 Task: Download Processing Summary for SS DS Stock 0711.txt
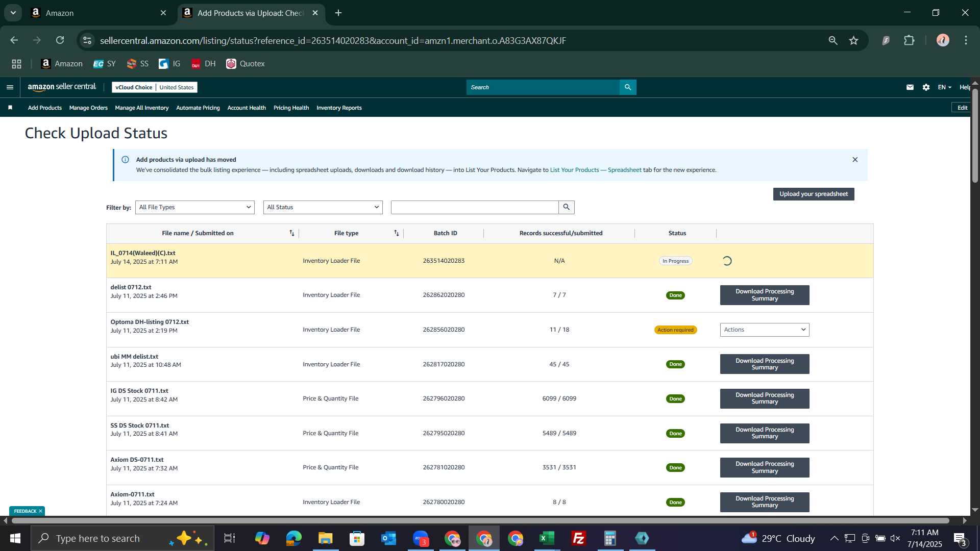[765, 433]
